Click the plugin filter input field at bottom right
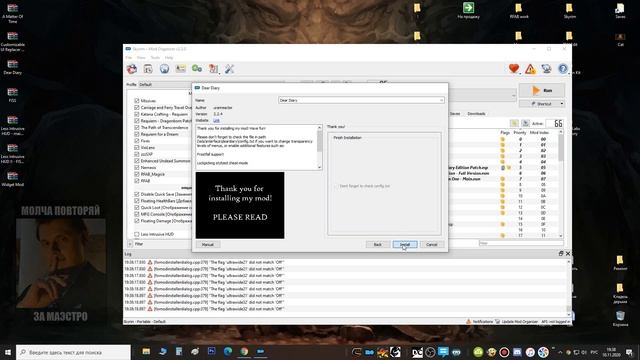This screenshot has width=640, height=360. [x=521, y=243]
